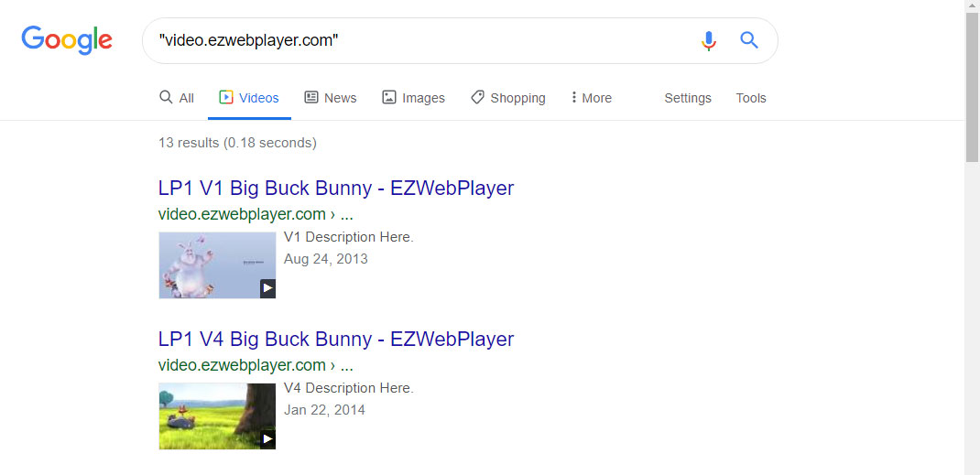Viewport: 980px width, 475px height.
Task: Click second result's video.ezwebplayer.com URL
Action: [x=242, y=365]
